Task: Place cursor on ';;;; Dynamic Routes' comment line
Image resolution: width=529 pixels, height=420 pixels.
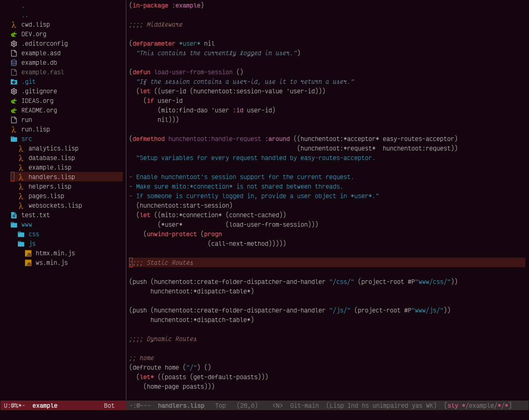Action: [x=163, y=339]
